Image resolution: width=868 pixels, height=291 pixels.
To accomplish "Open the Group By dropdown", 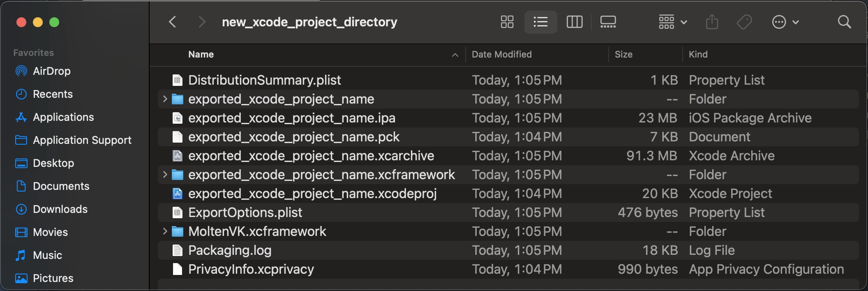I will 672,22.
